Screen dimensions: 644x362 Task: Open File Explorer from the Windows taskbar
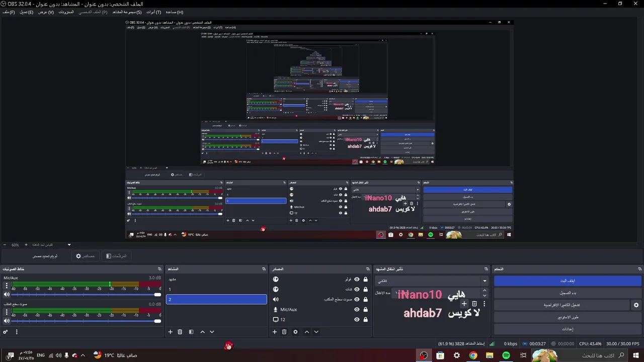tap(490, 355)
